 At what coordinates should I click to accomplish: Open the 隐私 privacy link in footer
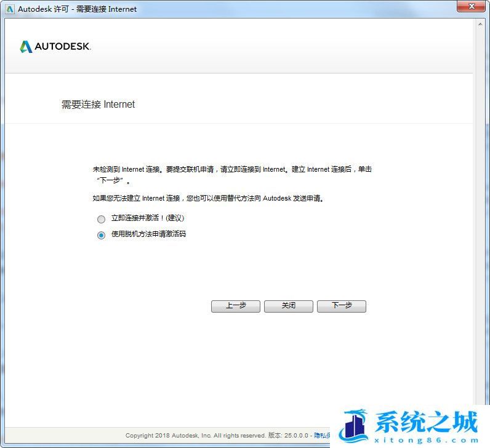321,435
